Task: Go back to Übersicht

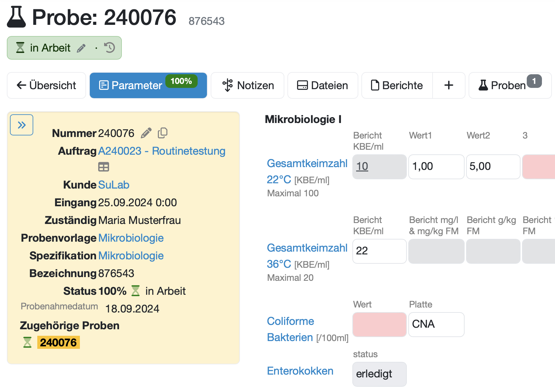Action: pos(47,85)
